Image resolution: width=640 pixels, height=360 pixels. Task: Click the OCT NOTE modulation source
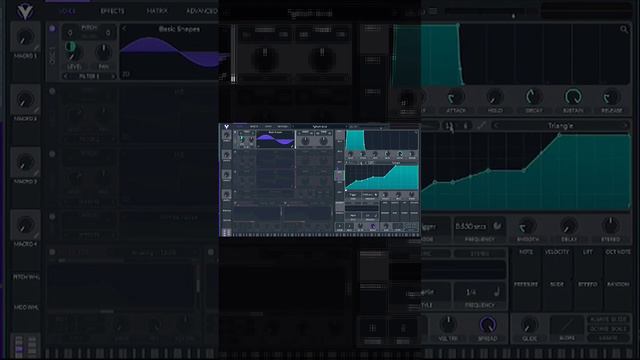point(618,252)
